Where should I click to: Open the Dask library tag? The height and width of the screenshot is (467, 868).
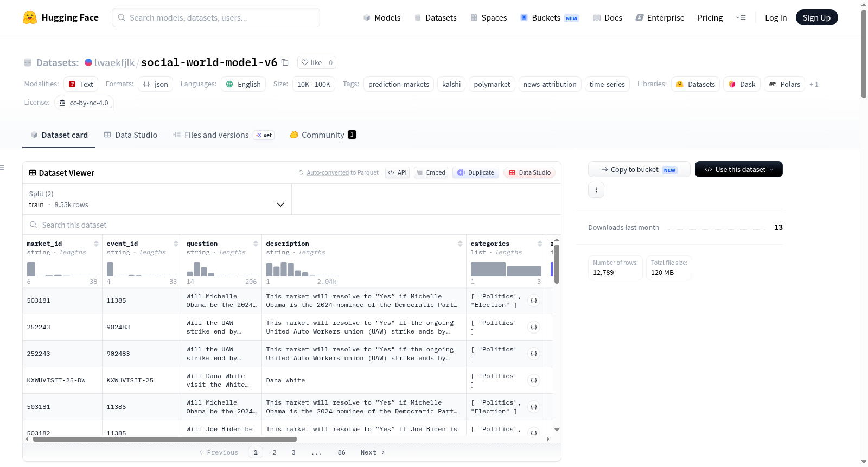[742, 84]
